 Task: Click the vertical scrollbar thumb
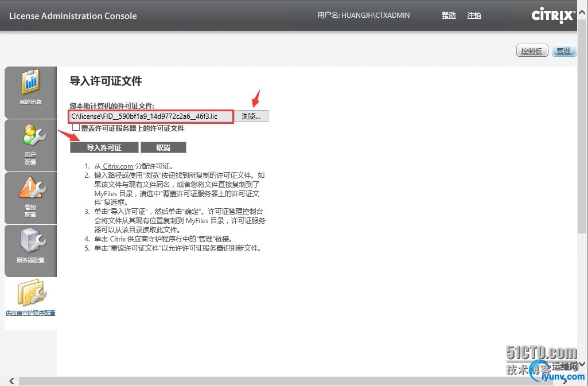(x=582, y=127)
